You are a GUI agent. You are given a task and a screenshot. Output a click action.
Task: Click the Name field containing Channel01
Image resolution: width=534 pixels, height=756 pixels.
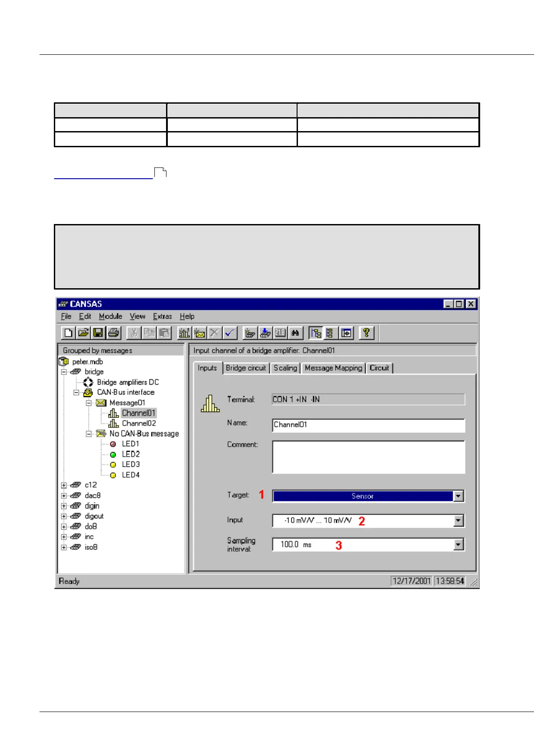[x=368, y=425]
